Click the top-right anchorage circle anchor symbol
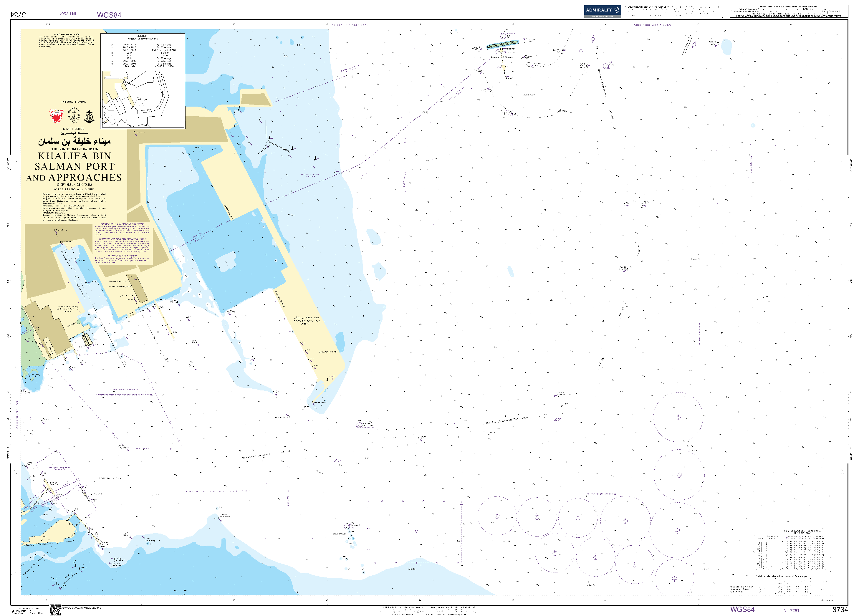The image size is (859, 616). (x=678, y=417)
